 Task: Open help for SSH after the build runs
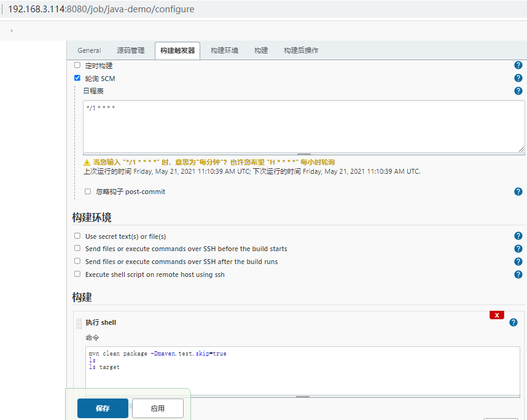(x=518, y=262)
